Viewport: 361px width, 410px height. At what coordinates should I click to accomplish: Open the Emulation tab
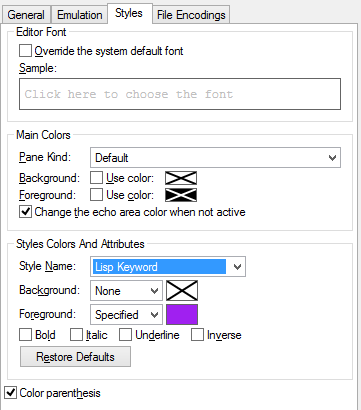(x=79, y=15)
